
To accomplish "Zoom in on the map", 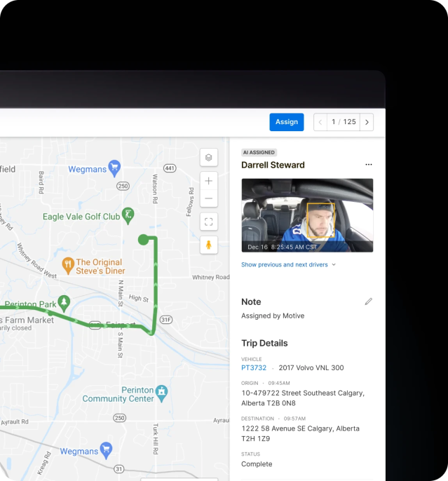I will (x=208, y=181).
